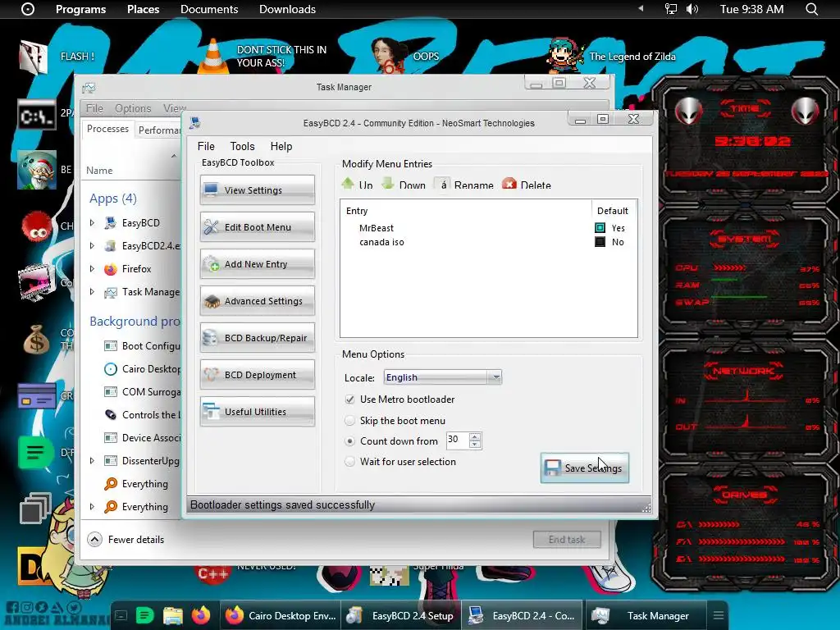Open VLC cone desktop icon
Screen dimensions: 840x630
(x=212, y=56)
